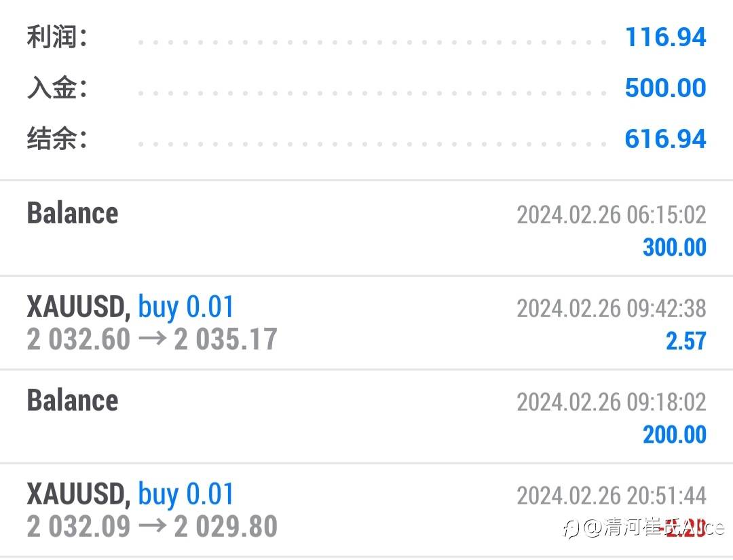Tap the 2.57 trade profit
The width and height of the screenshot is (733, 560).
(x=685, y=341)
